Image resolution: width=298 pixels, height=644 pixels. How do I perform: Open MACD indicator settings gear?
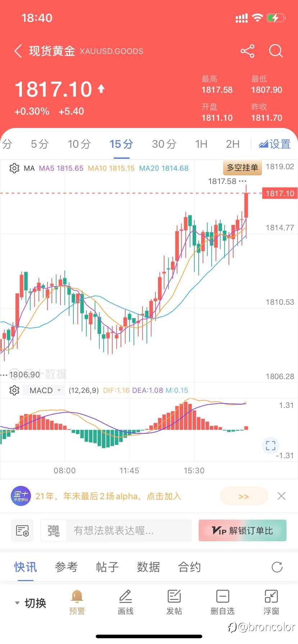pos(14,390)
